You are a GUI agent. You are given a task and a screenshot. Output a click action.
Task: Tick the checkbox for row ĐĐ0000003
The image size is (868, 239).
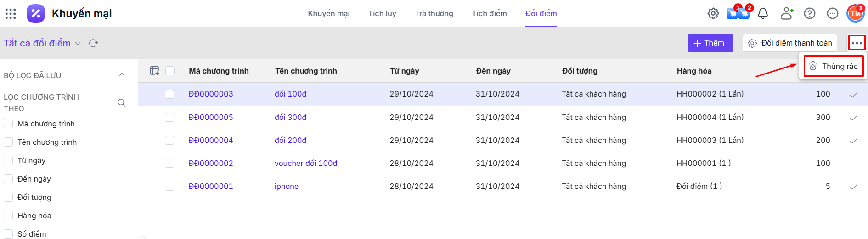(170, 94)
